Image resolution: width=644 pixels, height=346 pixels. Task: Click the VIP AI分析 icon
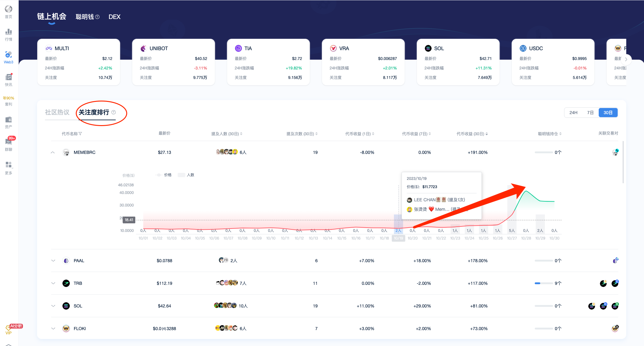coord(9,329)
